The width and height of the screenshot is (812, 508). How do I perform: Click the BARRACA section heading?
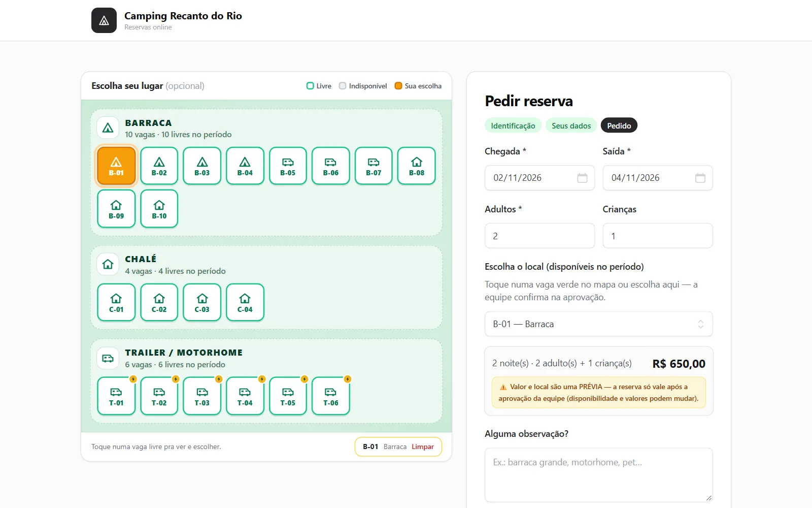click(149, 123)
